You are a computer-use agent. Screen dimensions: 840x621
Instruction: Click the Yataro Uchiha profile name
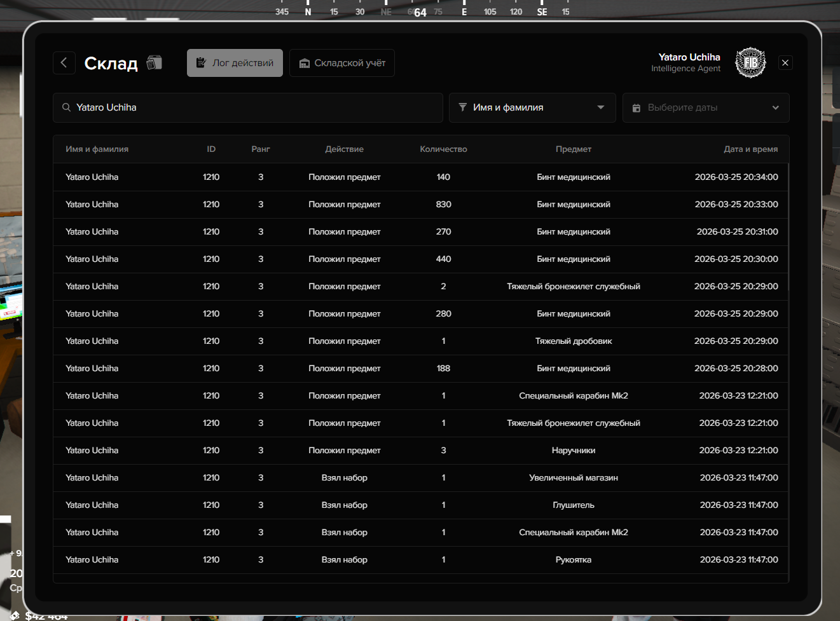click(689, 57)
